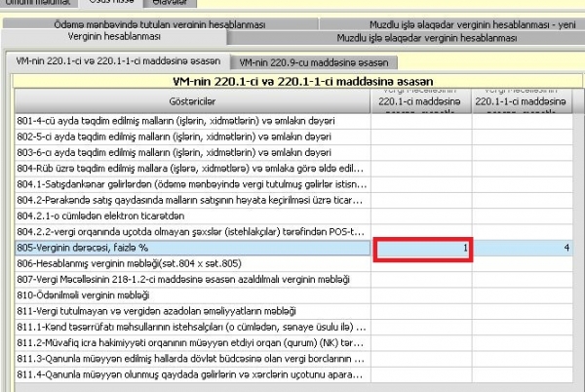This screenshot has height=392, width=585.
Task: Click the highlighted cell containing value 1
Action: click(x=422, y=249)
